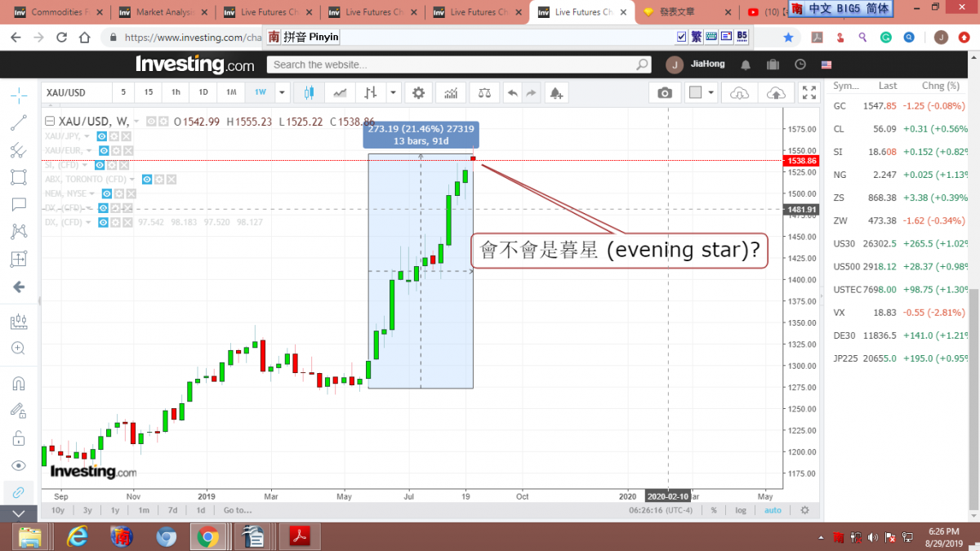This screenshot has width=980, height=551.
Task: Toggle percentage scale button
Action: (714, 510)
